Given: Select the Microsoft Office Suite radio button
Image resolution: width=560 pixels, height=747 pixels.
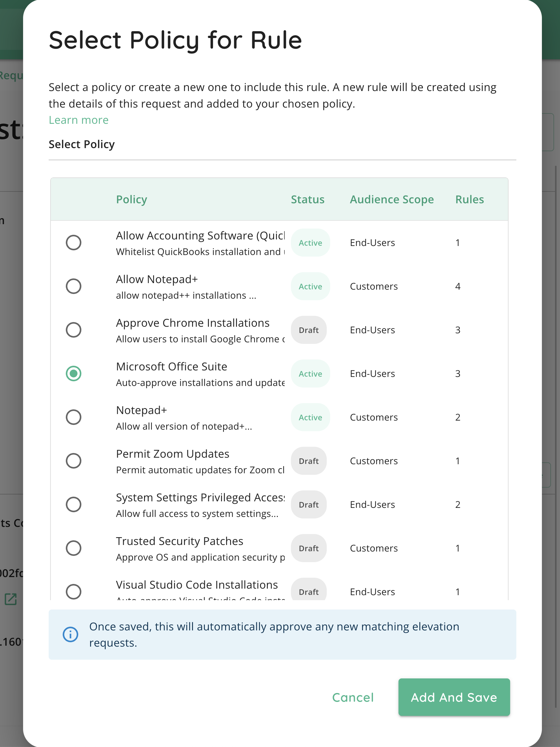Looking at the screenshot, I should 73,373.
